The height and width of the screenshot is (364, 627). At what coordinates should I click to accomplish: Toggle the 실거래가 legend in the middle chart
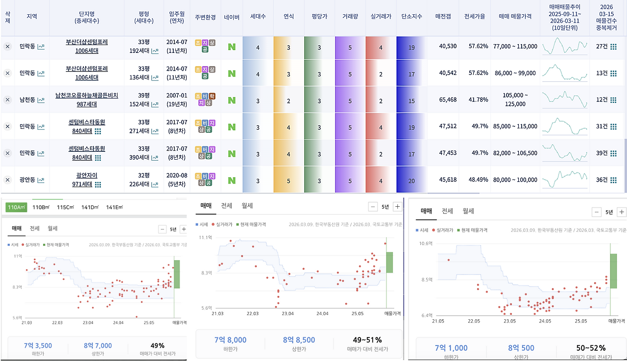pos(224,224)
